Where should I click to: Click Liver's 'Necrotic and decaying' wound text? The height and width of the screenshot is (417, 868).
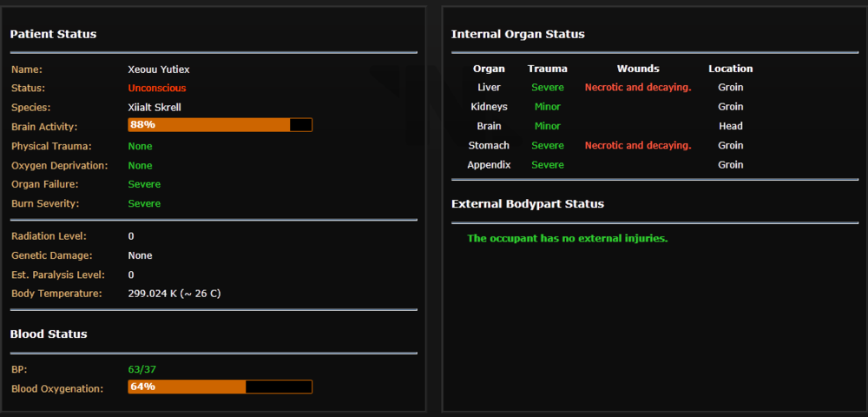coord(638,88)
